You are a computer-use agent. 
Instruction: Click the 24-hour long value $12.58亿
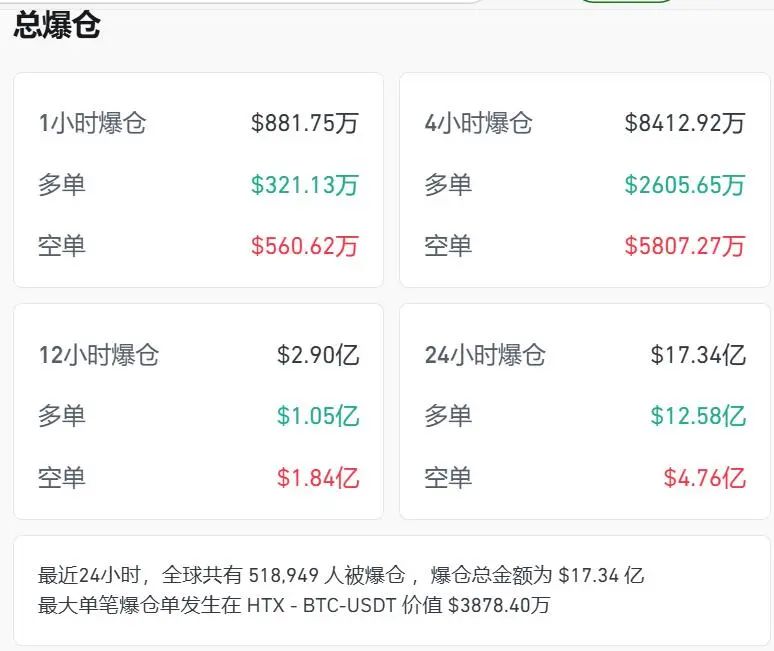click(697, 416)
